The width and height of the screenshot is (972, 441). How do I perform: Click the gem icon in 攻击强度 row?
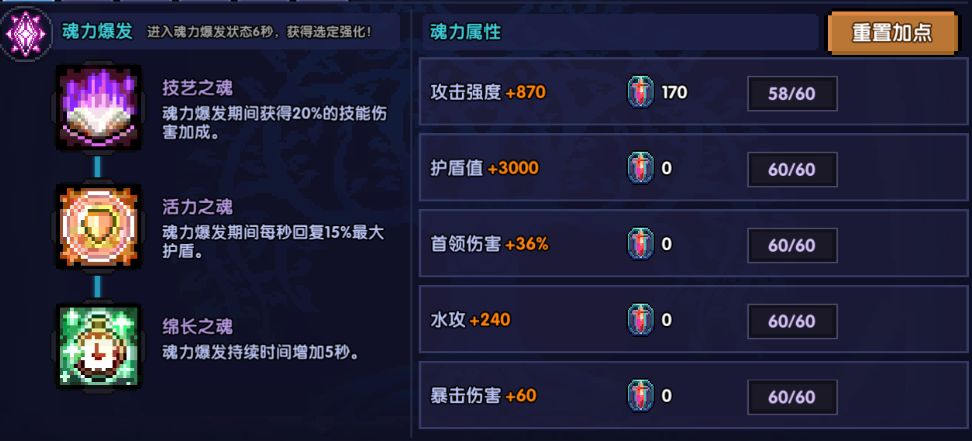click(640, 93)
